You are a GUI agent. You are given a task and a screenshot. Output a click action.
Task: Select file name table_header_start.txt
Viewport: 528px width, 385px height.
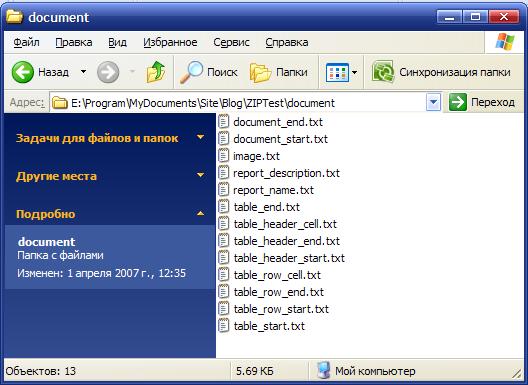[x=289, y=258]
